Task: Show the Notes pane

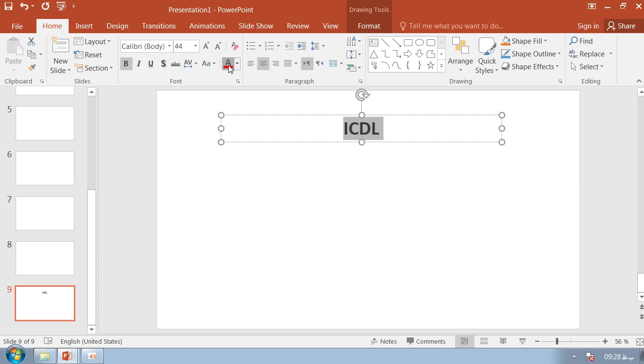Action: tap(384, 341)
